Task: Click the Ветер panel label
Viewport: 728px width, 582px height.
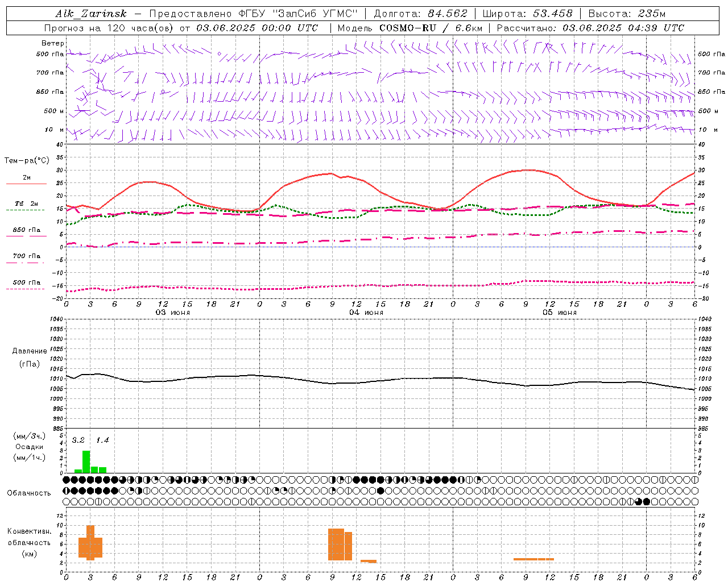Action: (52, 43)
